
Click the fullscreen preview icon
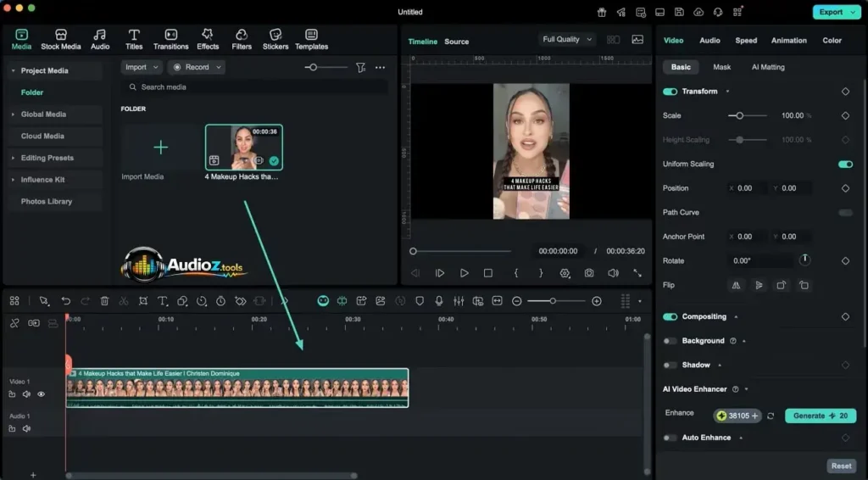(637, 273)
